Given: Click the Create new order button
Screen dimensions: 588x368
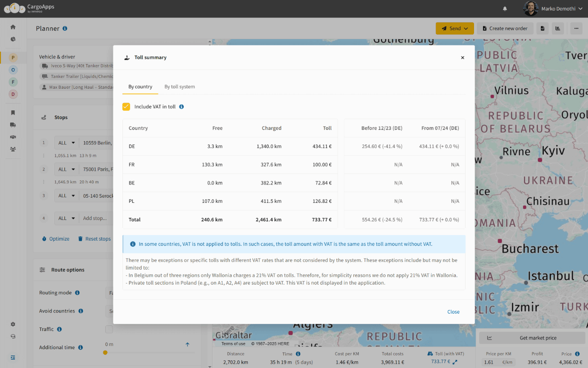Looking at the screenshot, I should (505, 28).
